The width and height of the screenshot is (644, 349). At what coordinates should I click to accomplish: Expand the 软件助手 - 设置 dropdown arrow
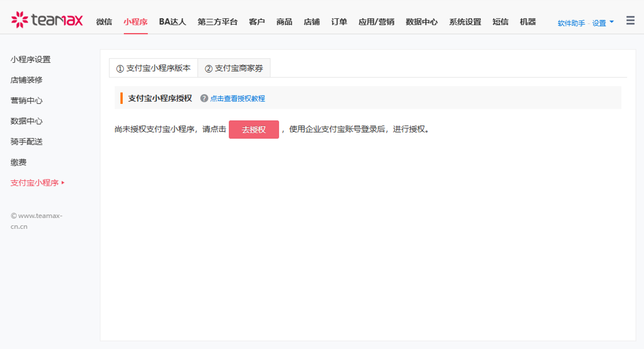612,22
